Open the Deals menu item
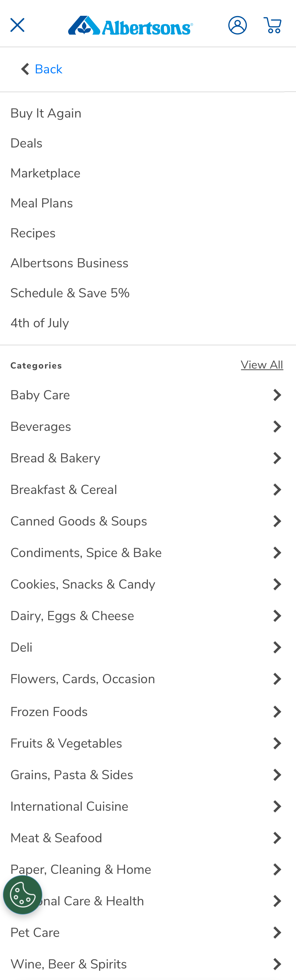This screenshot has width=296, height=980. coord(26,144)
